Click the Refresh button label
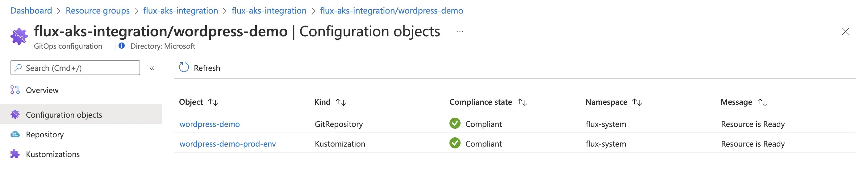 207,68
